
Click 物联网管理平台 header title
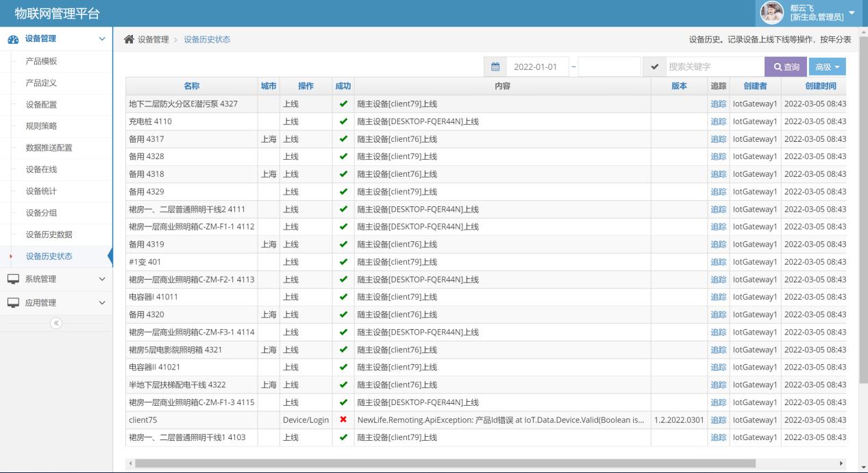point(57,13)
